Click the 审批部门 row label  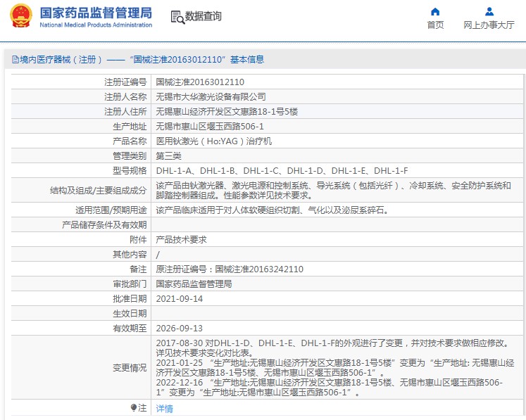(130, 284)
